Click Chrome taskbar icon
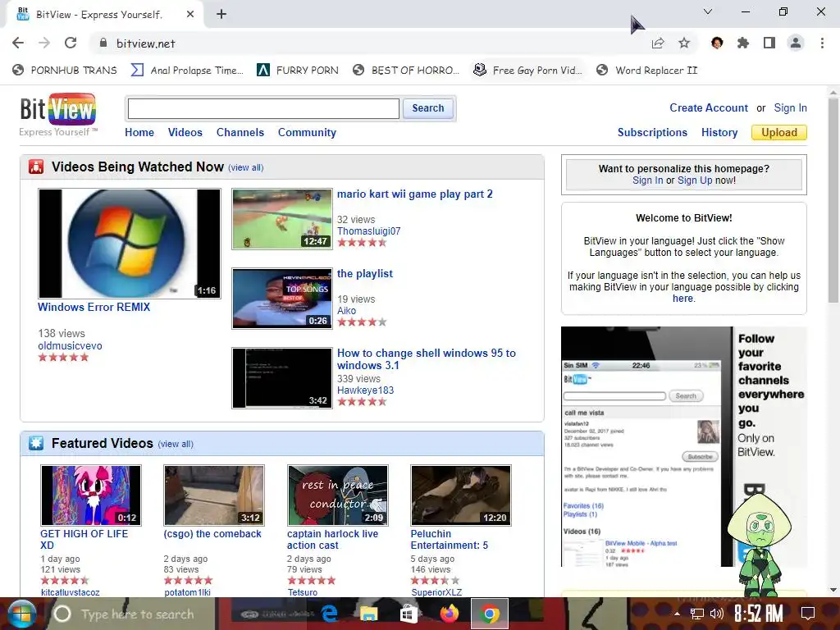 tap(489, 614)
